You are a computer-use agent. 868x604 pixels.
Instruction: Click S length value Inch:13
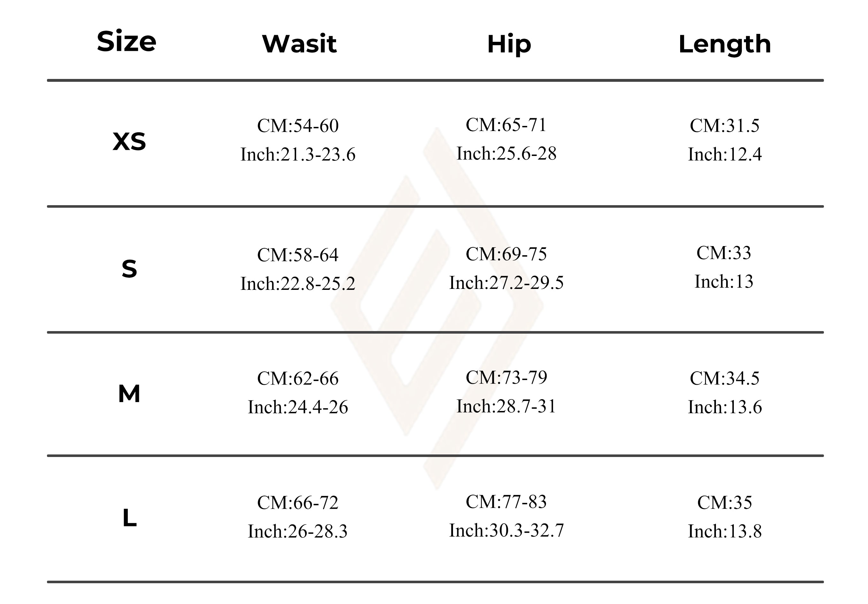(724, 282)
